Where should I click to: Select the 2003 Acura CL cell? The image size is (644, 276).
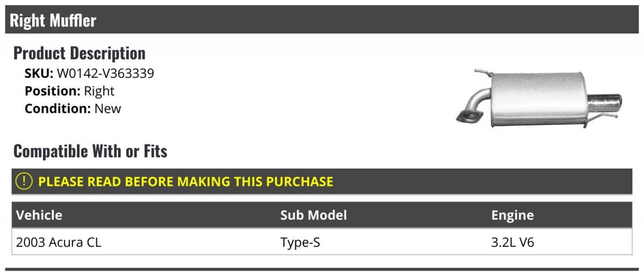tap(58, 243)
